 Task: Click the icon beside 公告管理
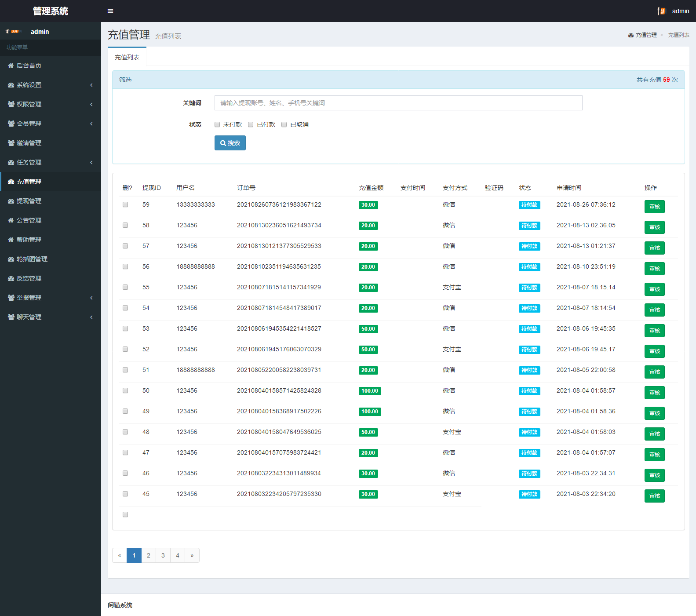tap(11, 220)
